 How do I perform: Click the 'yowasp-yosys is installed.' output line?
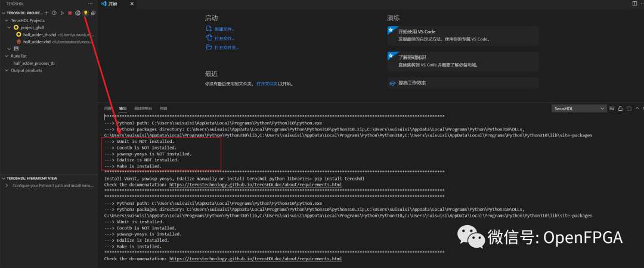point(143,234)
